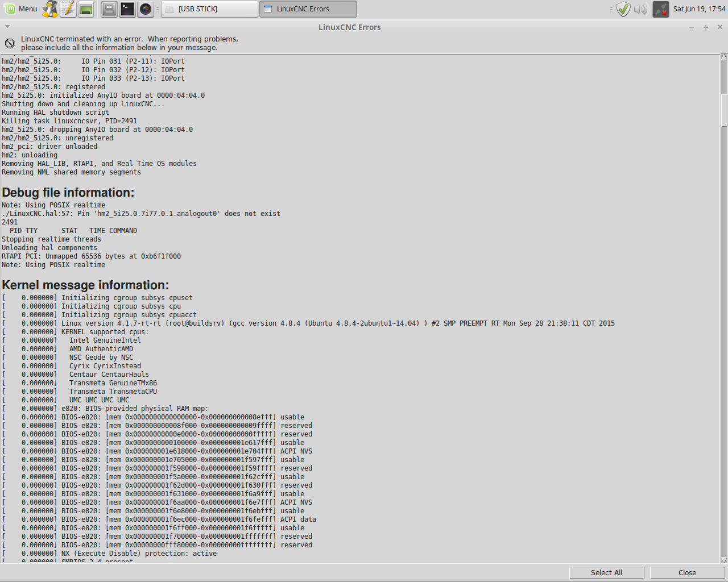Switch to the [USB STICK] taskbar window
The image size is (728, 582).
209,9
